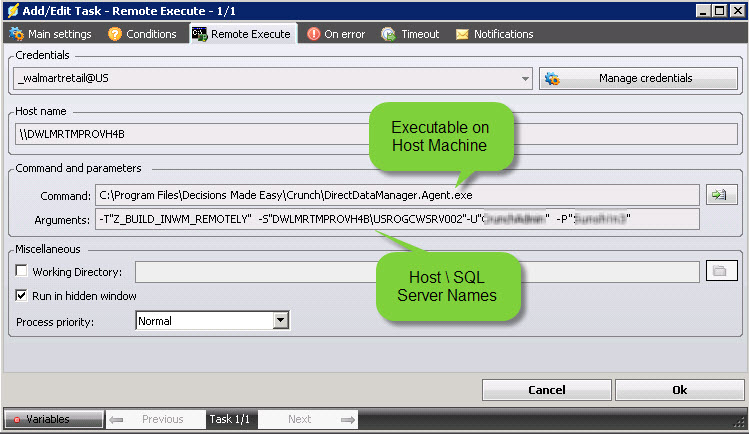Click the Previous task arrow
749x434 pixels.
pyautogui.click(x=117, y=420)
